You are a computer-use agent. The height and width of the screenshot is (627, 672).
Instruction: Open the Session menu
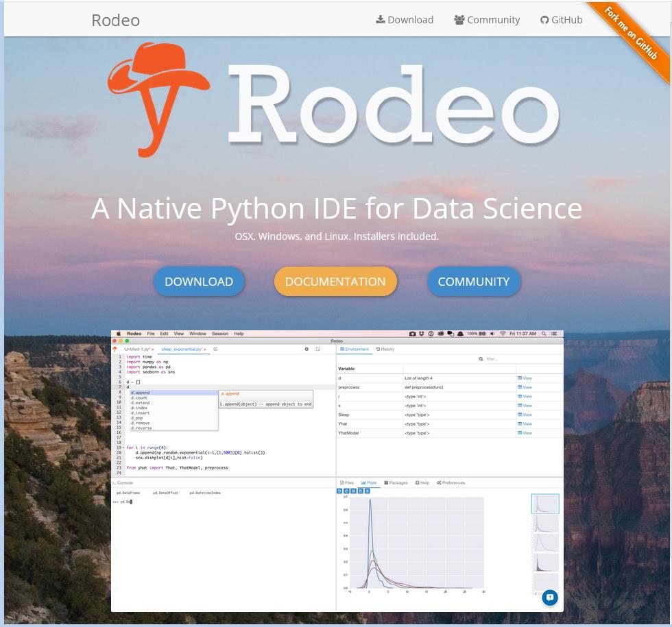click(220, 334)
